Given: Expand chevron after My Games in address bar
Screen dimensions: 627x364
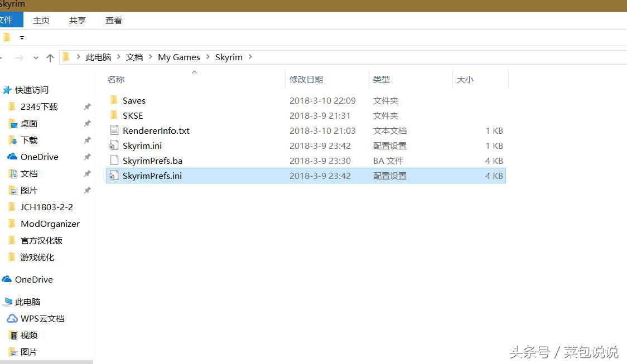Looking at the screenshot, I should 208,57.
